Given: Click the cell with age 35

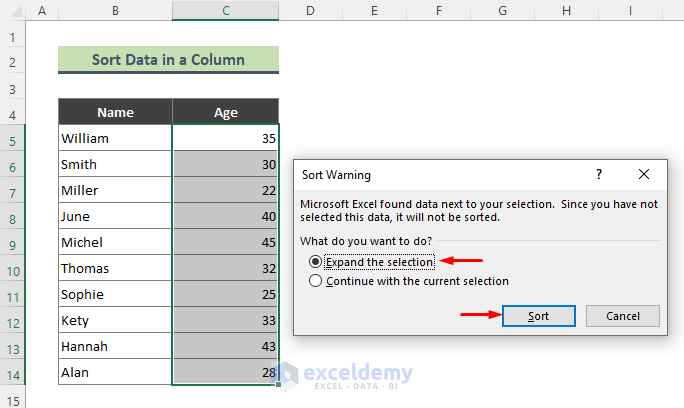Looking at the screenshot, I should click(226, 138).
